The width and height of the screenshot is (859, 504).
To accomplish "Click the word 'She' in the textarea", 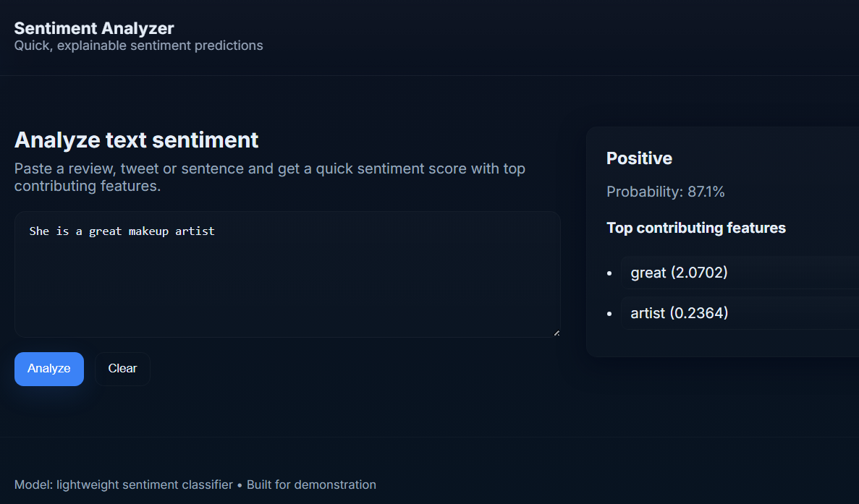I will [39, 231].
